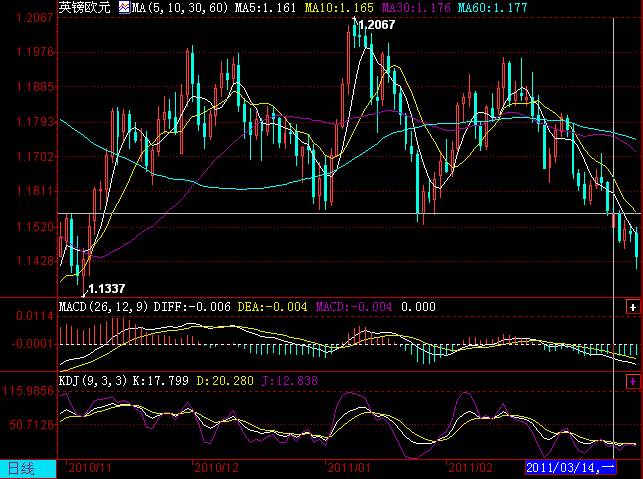
Task: Click the MA10:1.165 yellow value
Action: 339,8
